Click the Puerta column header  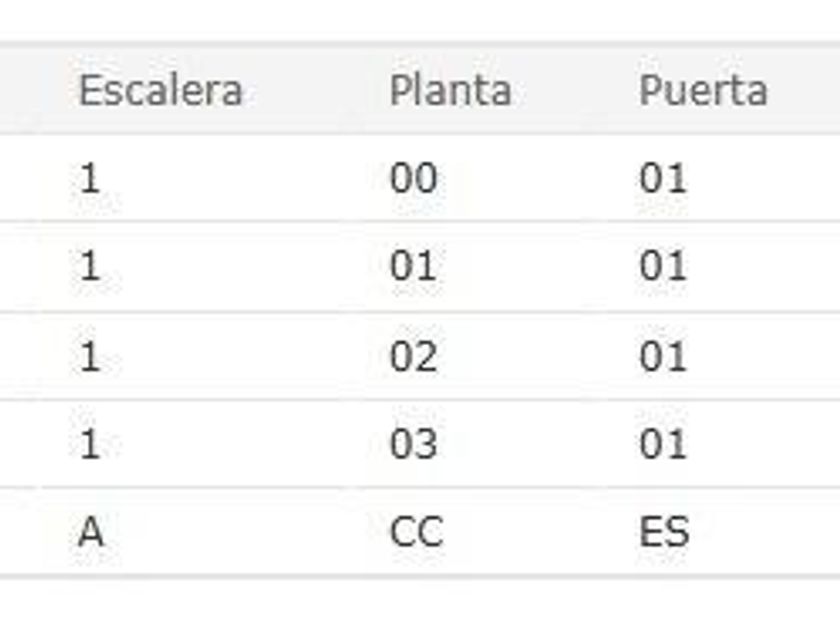[703, 91]
